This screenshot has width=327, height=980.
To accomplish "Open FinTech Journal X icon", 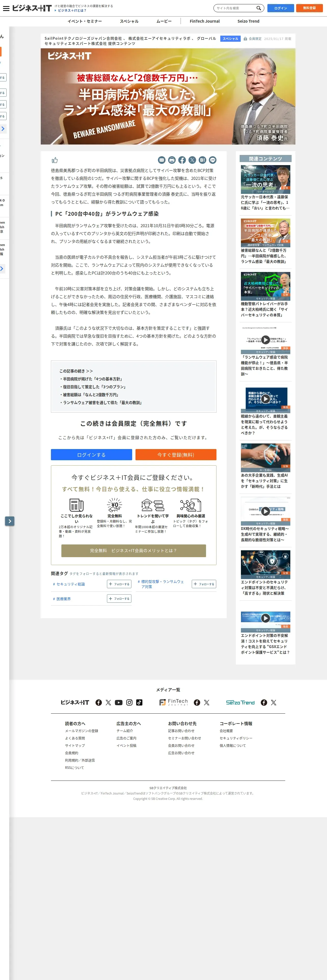I will point(207,702).
